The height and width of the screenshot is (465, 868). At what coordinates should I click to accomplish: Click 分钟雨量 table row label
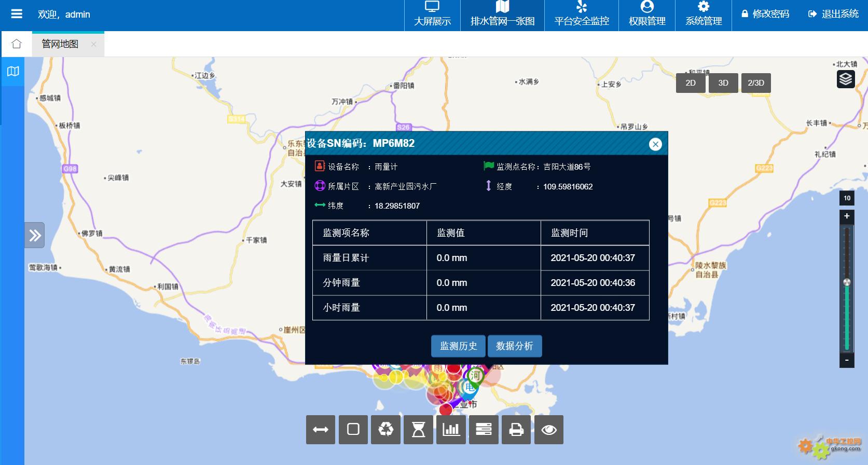341,283
